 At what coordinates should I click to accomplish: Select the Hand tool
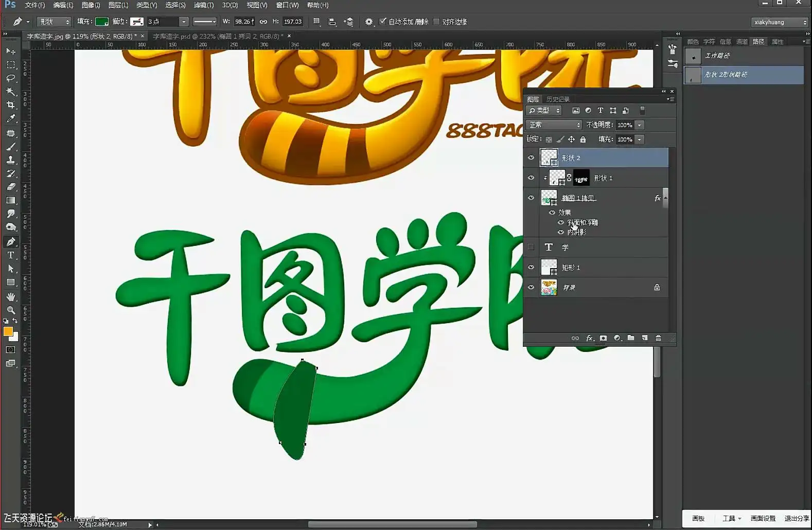click(x=11, y=297)
